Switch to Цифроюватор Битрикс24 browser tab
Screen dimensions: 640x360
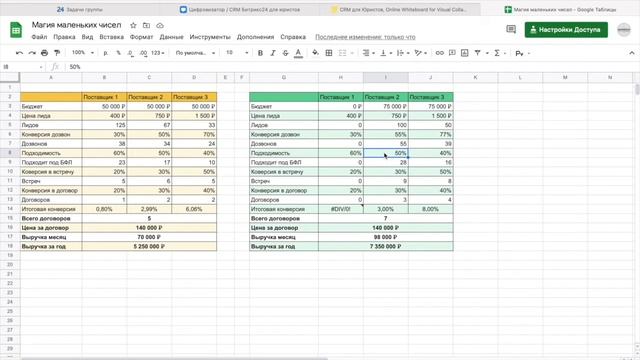(x=240, y=9)
